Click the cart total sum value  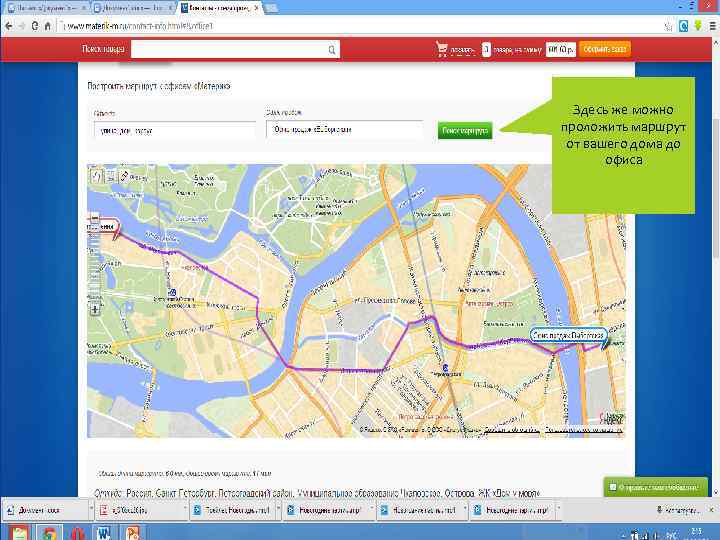(561, 49)
